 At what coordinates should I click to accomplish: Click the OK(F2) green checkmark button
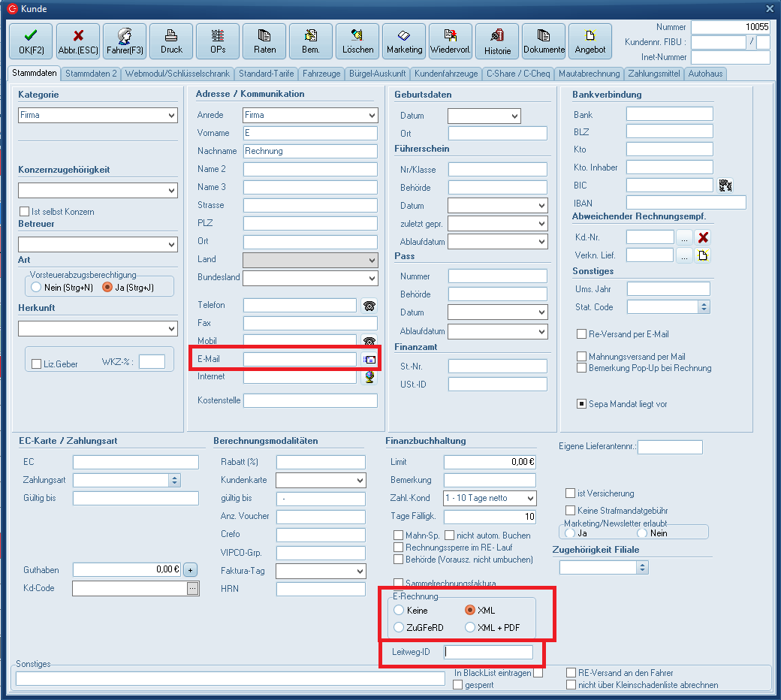[31, 41]
